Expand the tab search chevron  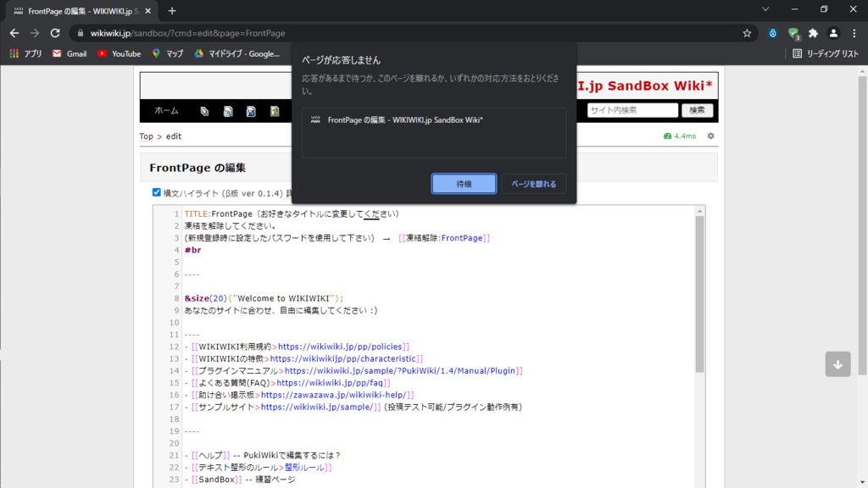pyautogui.click(x=765, y=9)
